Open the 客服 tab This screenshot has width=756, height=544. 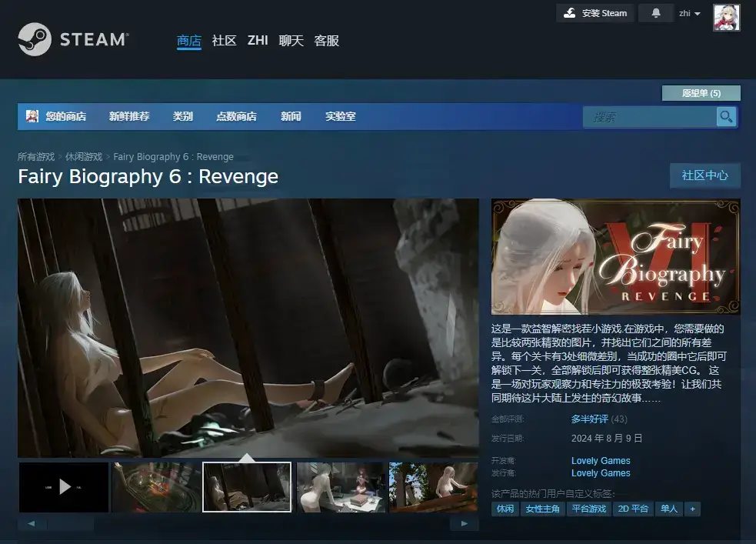pyautogui.click(x=326, y=41)
